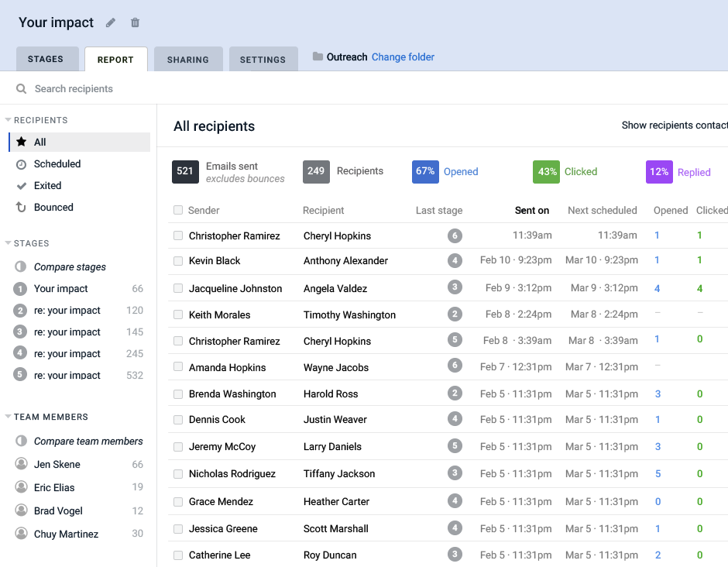Collapse the Team Members section
Viewport: 728px width, 567px height.
9,417
